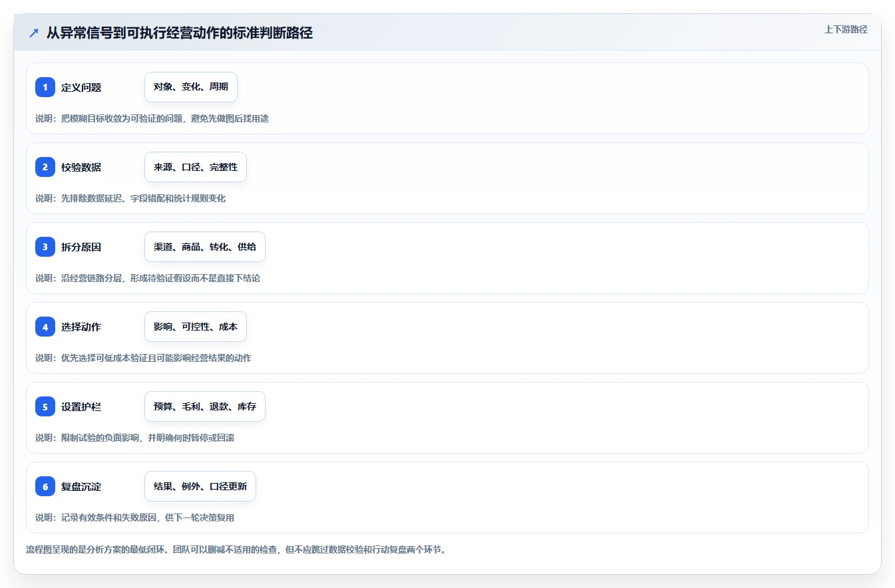Click the 预算、毛利、退款、库存 chip
The image size is (895, 588).
click(205, 406)
